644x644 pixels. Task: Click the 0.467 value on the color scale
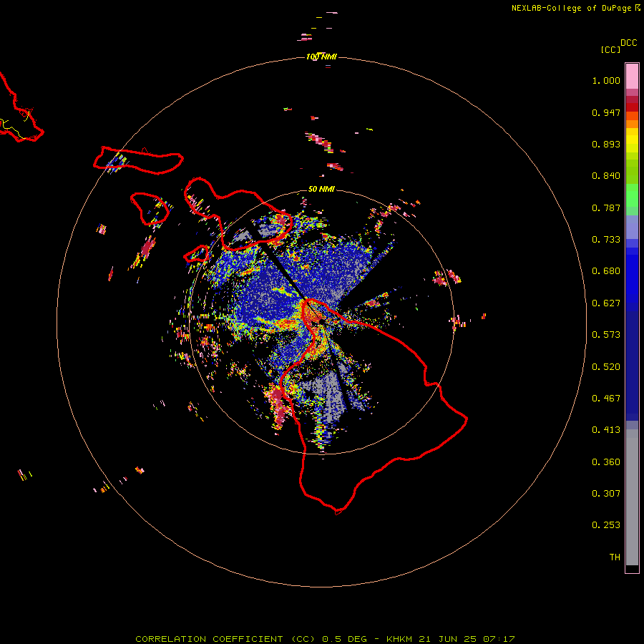[606, 399]
